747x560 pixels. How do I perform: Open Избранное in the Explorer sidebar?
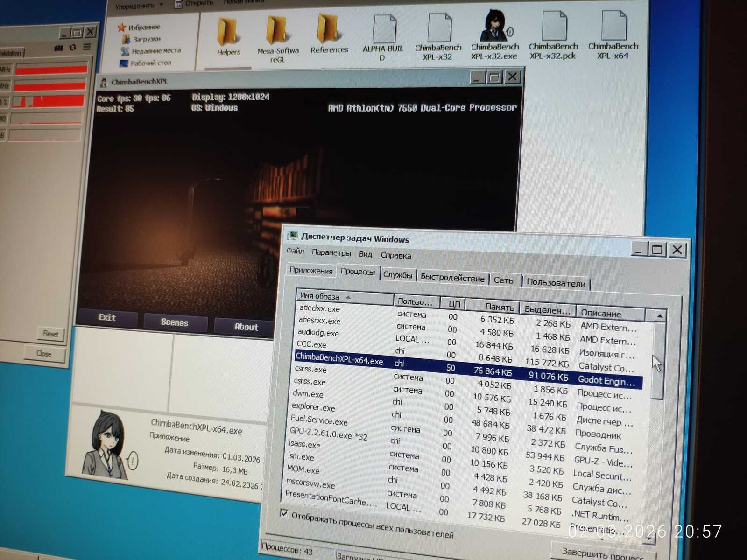139,27
